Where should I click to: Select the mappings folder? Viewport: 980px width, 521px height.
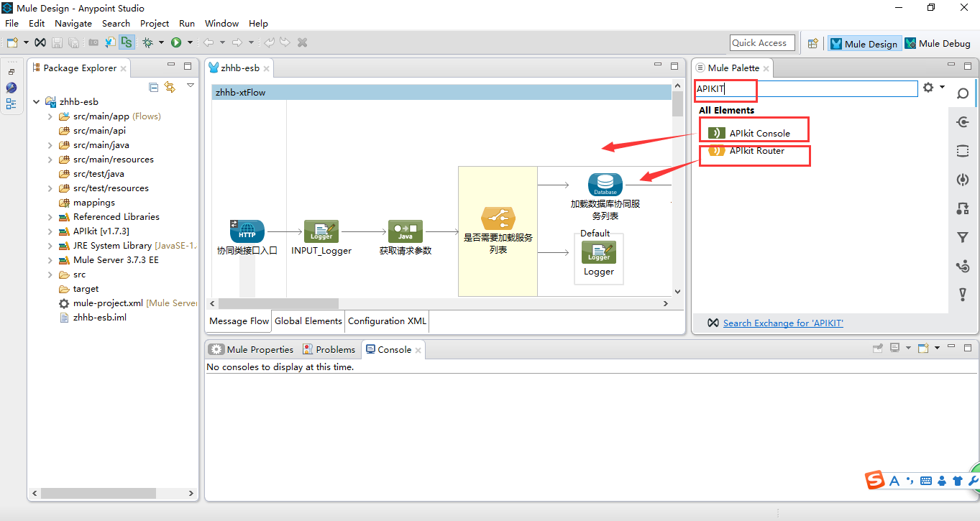93,203
